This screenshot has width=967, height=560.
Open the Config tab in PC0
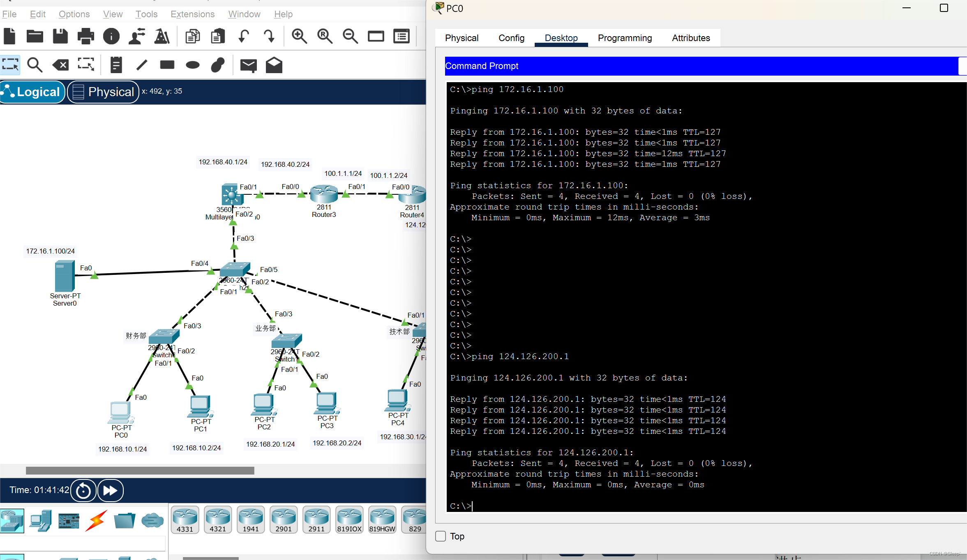[511, 38]
